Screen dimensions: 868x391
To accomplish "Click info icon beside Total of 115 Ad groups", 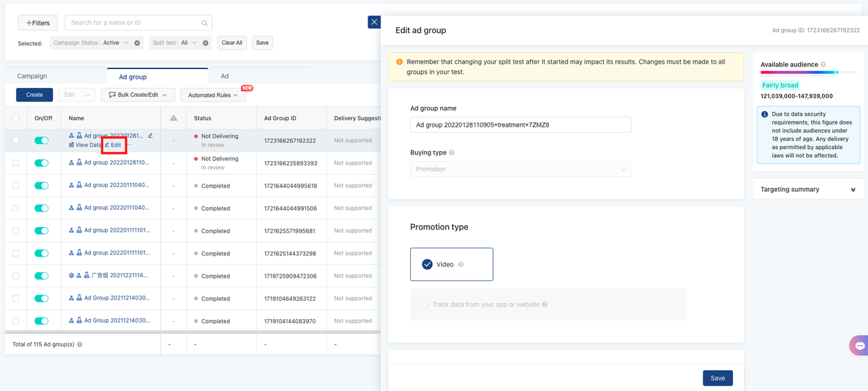I will pos(80,344).
